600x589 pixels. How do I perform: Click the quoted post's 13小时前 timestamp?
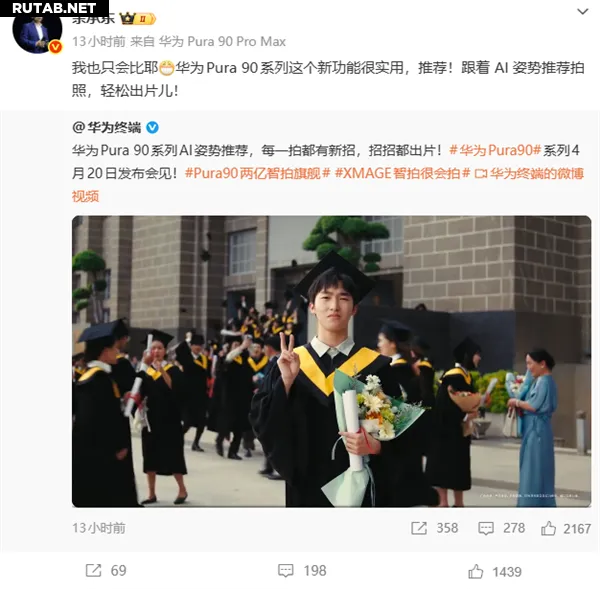[x=99, y=528]
